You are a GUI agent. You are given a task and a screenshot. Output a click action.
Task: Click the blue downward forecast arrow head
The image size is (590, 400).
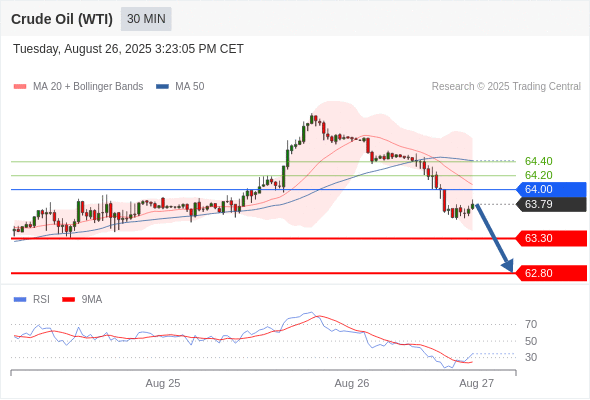tap(508, 265)
